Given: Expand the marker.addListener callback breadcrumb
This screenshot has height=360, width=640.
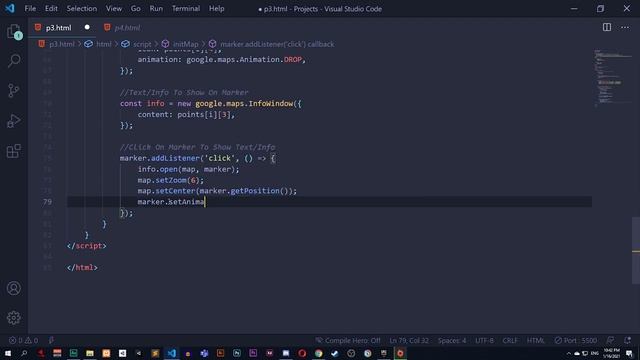Looking at the screenshot, I should pyautogui.click(x=277, y=44).
